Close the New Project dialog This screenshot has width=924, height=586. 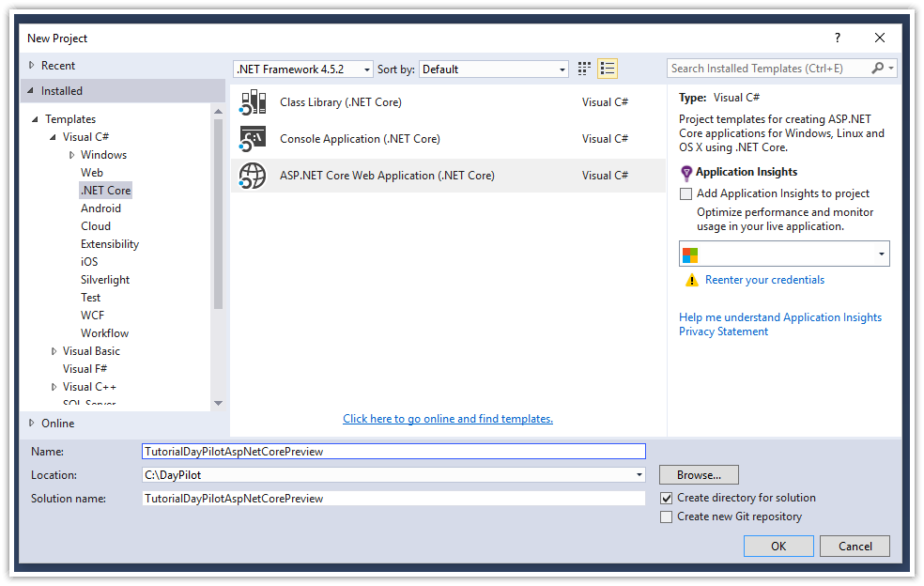click(x=880, y=39)
